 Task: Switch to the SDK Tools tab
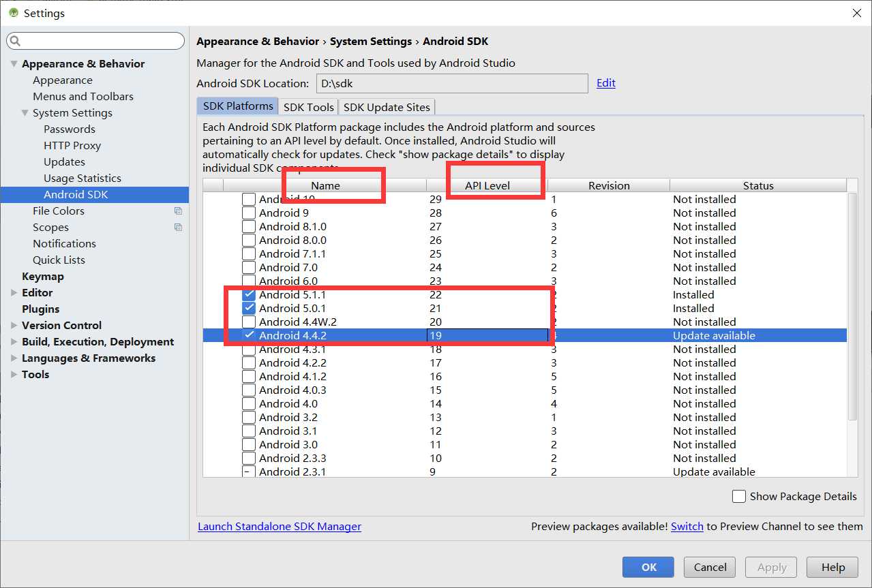[309, 107]
